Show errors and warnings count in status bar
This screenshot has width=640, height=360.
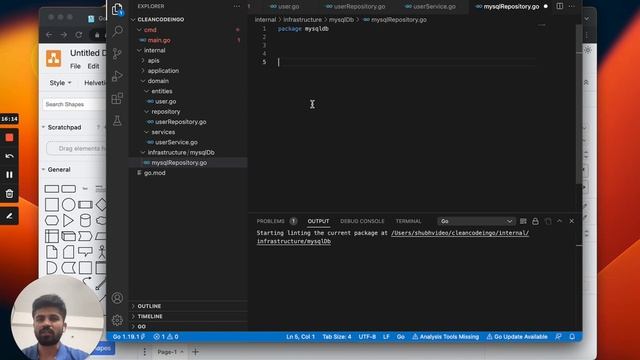166,337
